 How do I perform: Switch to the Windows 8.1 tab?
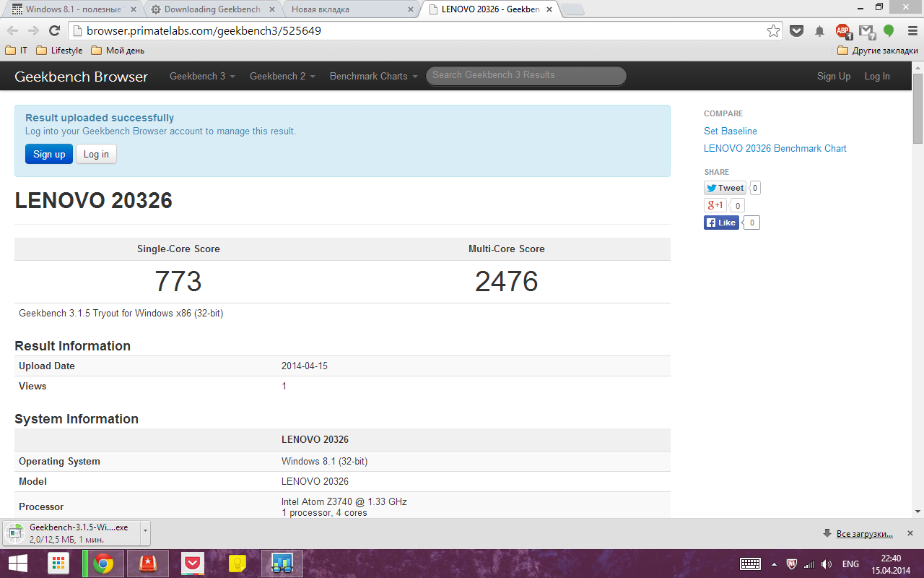pyautogui.click(x=74, y=9)
